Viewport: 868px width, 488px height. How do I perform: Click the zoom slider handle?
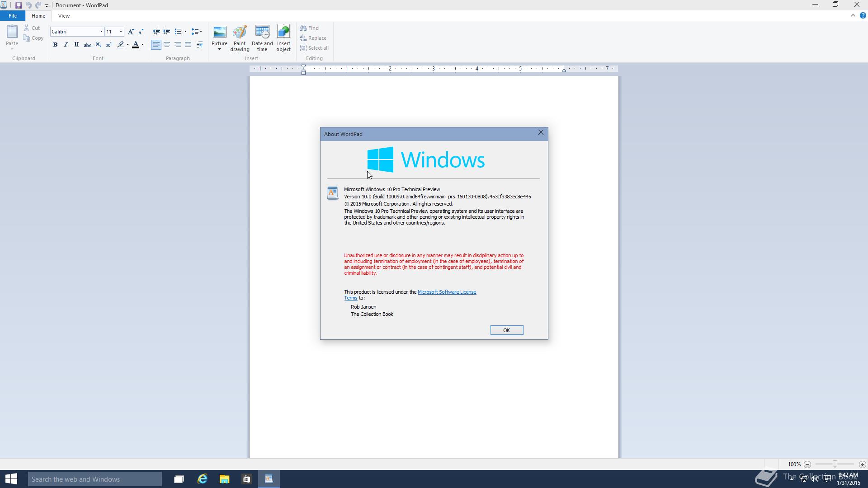click(x=835, y=465)
